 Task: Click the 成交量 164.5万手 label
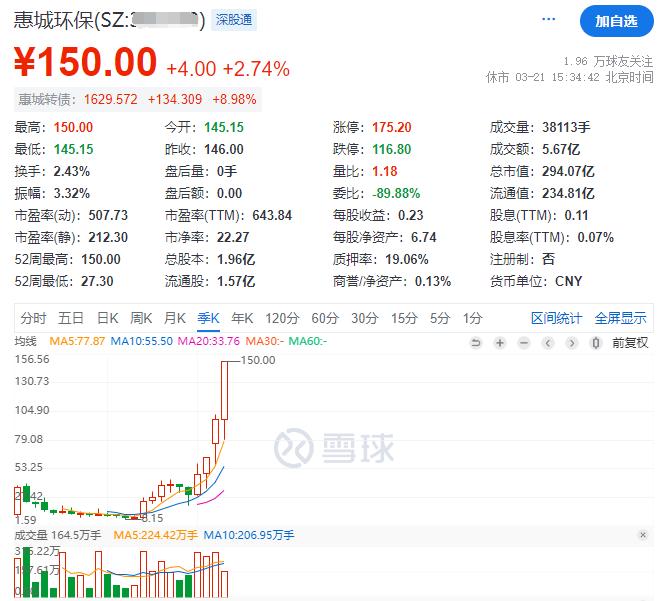pyautogui.click(x=58, y=535)
